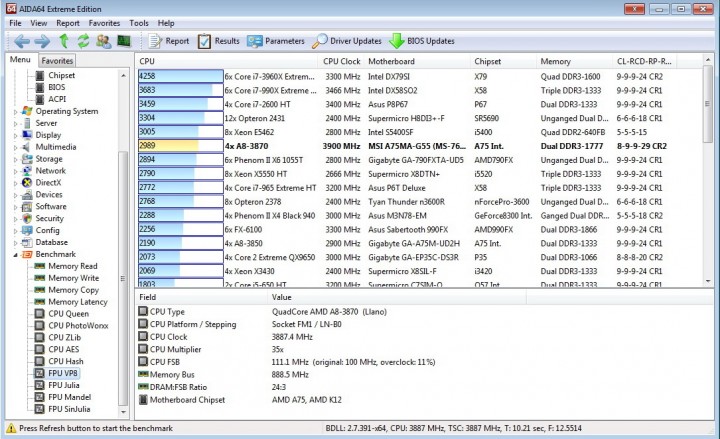Image resolution: width=720 pixels, height=439 pixels.
Task: Select the CPU AES benchmark
Action: coord(63,349)
